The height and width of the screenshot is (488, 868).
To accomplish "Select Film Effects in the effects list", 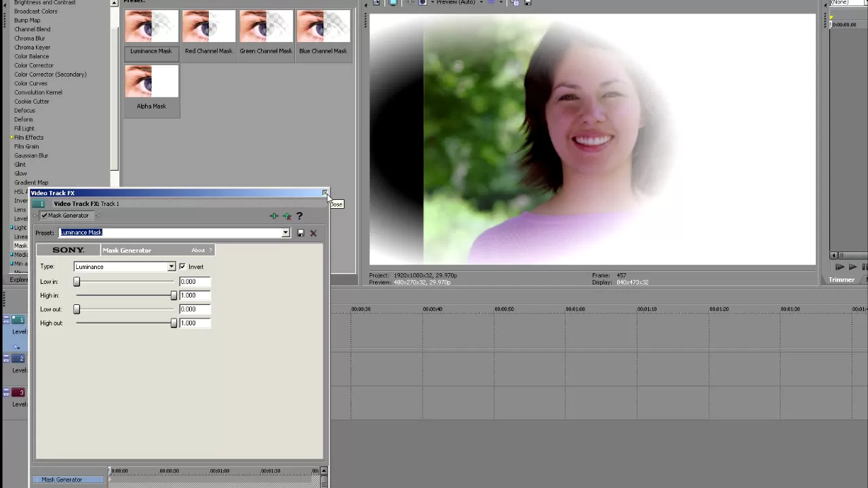I will pos(28,138).
